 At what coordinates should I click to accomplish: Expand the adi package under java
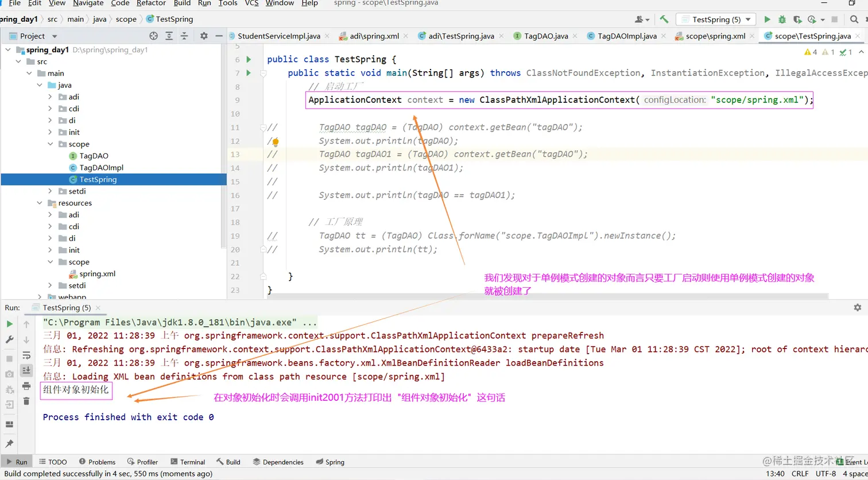(x=51, y=97)
